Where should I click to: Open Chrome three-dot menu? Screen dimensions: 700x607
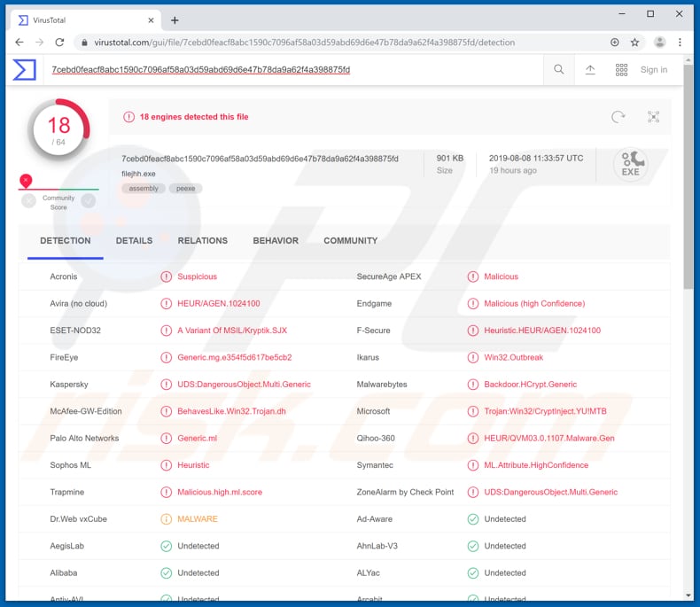pos(680,43)
